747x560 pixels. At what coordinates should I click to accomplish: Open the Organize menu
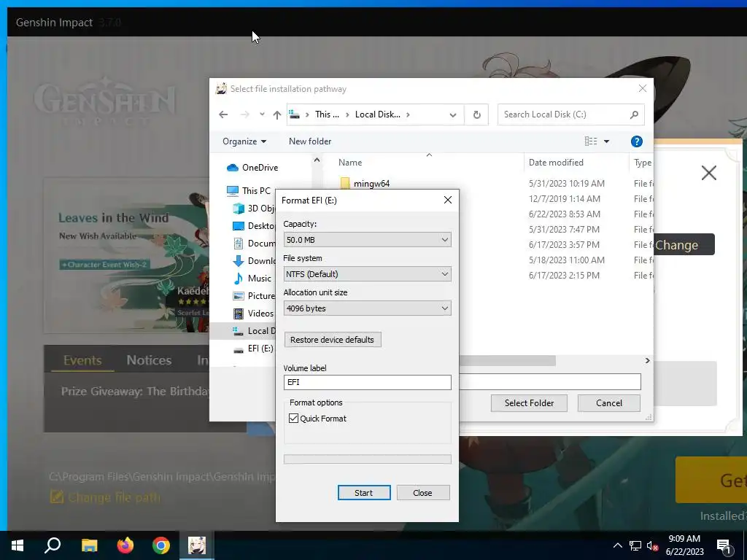click(244, 141)
